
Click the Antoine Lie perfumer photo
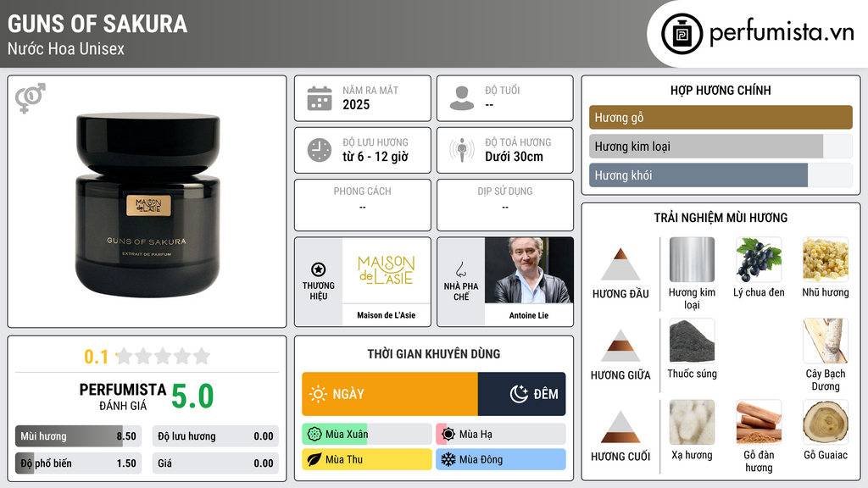point(529,270)
